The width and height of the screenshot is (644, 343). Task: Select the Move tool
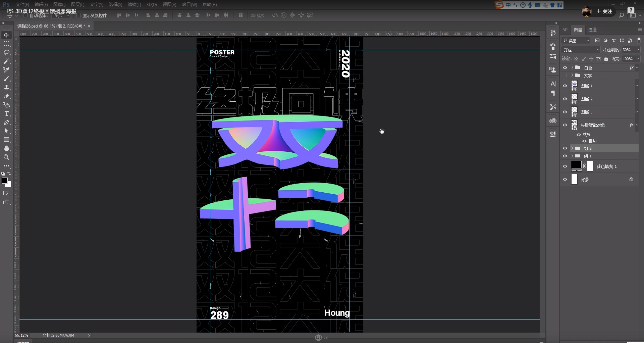6,35
